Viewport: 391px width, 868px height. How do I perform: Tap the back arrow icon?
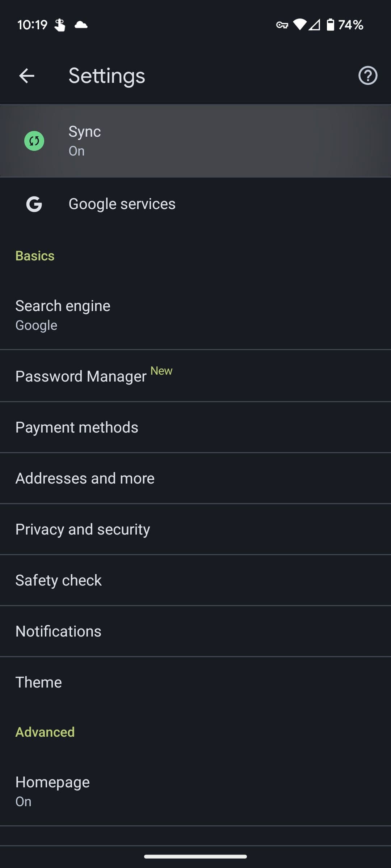coord(26,76)
